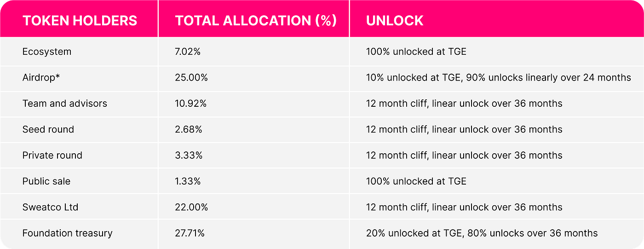This screenshot has width=644, height=249.
Task: Click the Public sale row label
Action: coord(46,181)
